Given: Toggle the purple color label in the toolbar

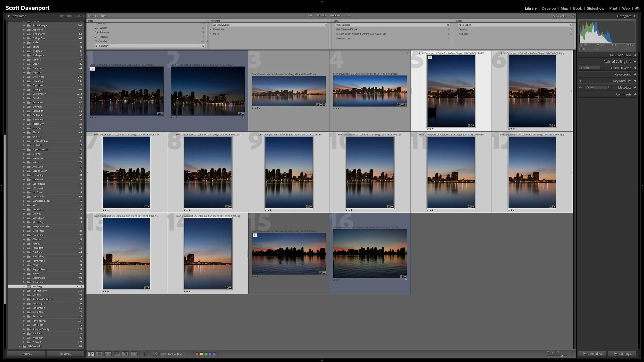Looking at the screenshot, I should click(x=214, y=354).
